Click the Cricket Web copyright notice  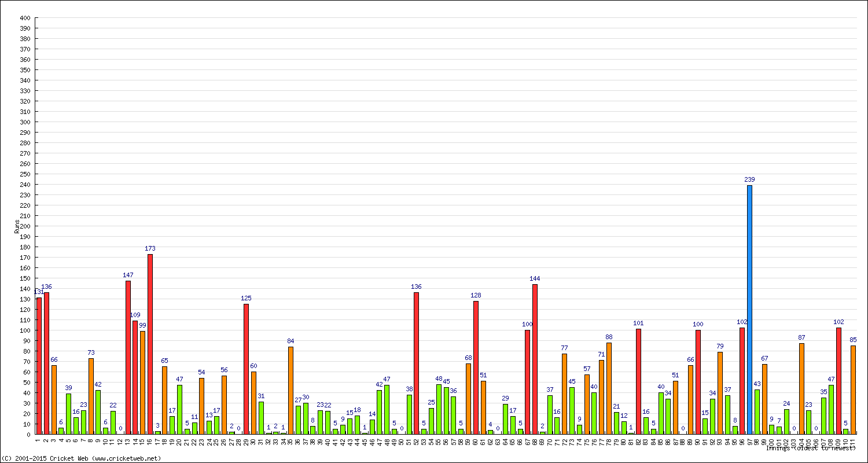82,458
